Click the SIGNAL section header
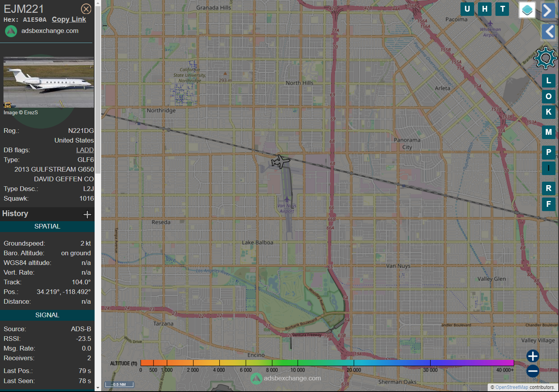The width and height of the screenshot is (559, 392). pos(47,315)
